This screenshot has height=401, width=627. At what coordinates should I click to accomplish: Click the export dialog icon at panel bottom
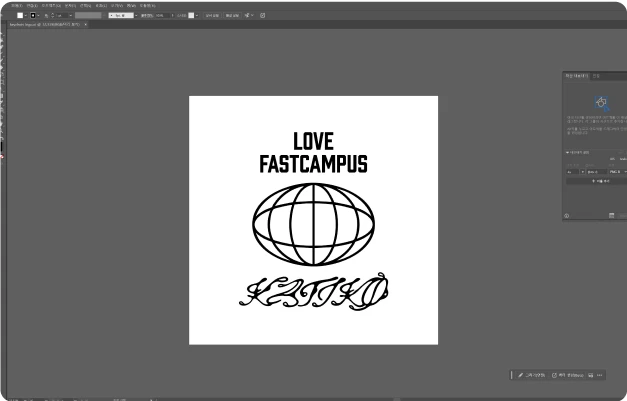611,215
